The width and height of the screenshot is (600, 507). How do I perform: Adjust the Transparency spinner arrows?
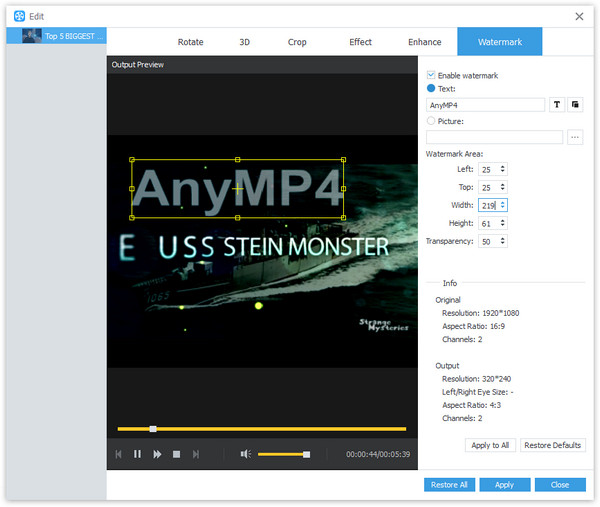coord(502,241)
